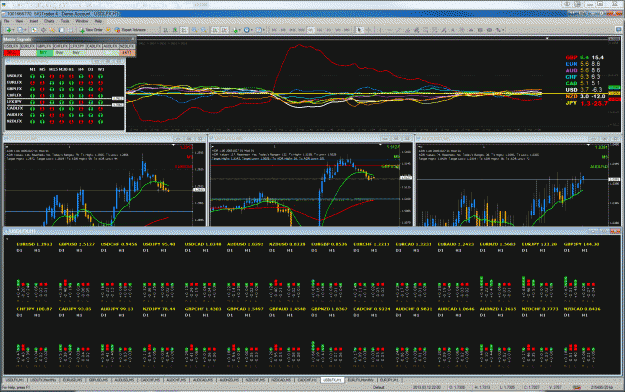
Task: Close the Matrix Signals panel
Action: coord(133,39)
